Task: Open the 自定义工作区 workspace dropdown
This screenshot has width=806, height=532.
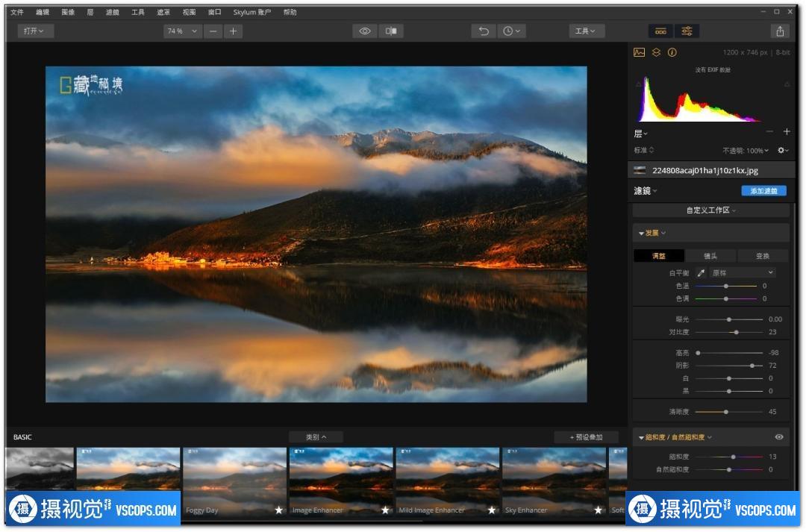Action: coord(711,210)
